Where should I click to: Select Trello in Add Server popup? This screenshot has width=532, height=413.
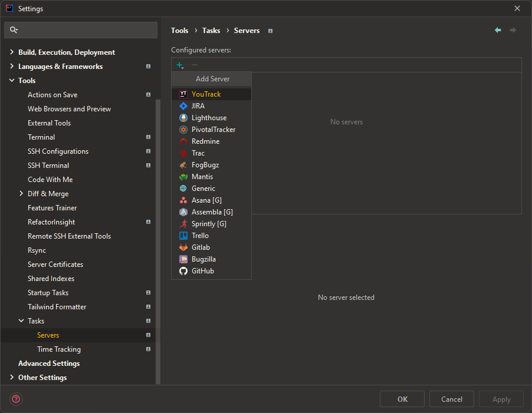click(211, 236)
